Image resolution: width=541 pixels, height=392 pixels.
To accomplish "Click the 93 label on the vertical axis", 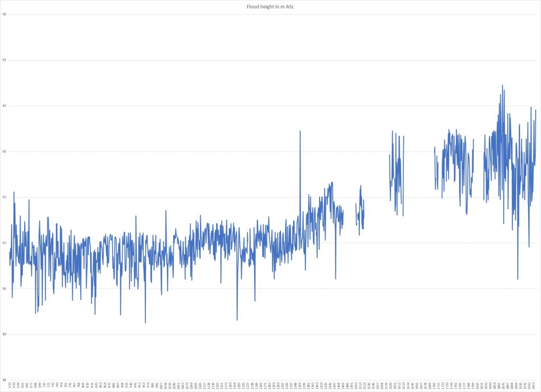I will click(x=4, y=152).
